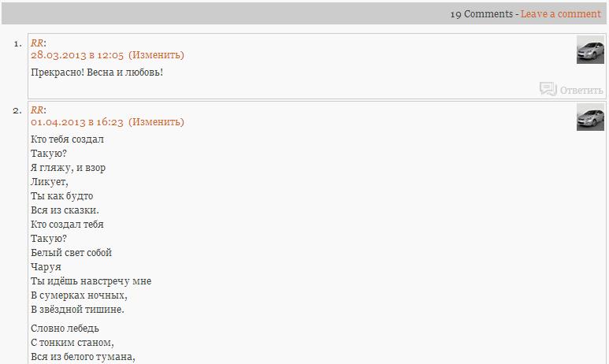Click author name RR in second comment
The width and height of the screenshot is (609, 364).
(x=37, y=110)
